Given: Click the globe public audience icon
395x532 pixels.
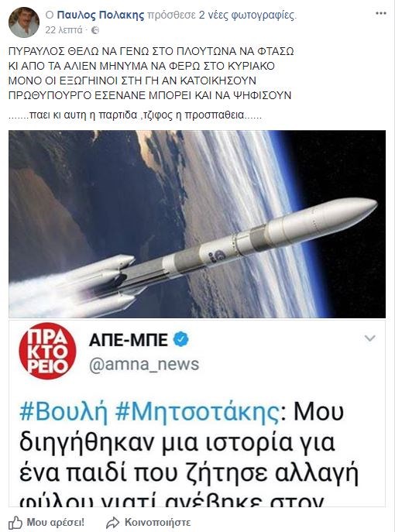Looking at the screenshot, I should 95,30.
